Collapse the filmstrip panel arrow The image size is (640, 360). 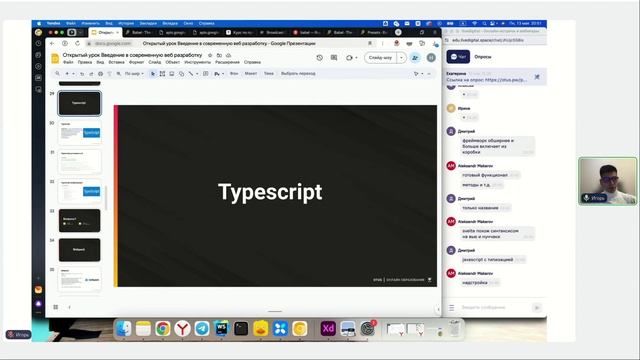[69, 307]
